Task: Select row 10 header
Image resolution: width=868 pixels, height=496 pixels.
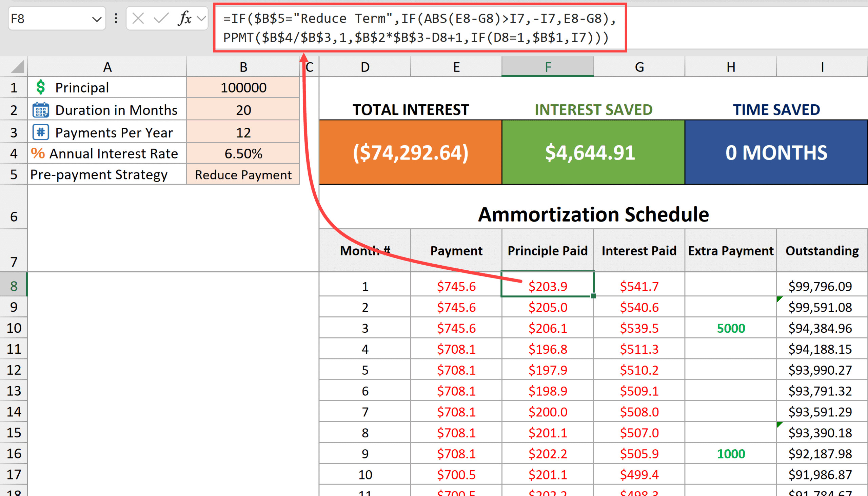Action: click(14, 328)
